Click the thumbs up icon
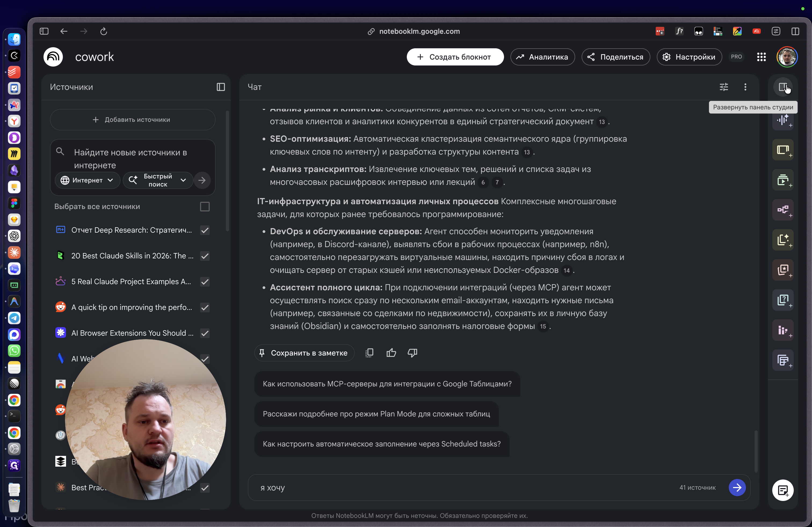The image size is (812, 527). pyautogui.click(x=391, y=353)
